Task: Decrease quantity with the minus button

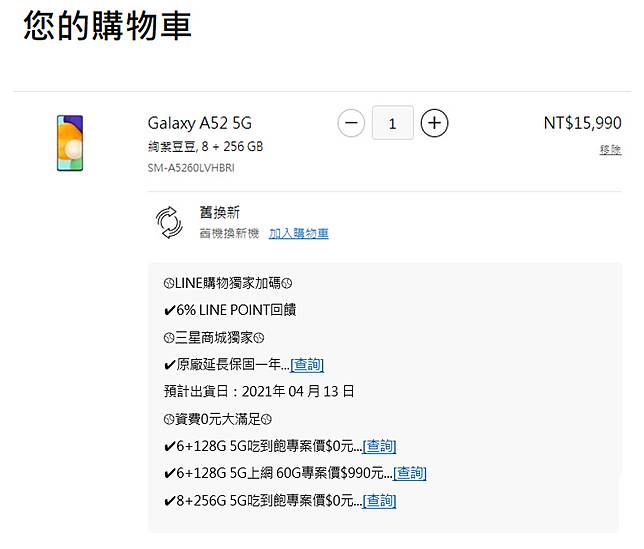Action: (x=351, y=123)
